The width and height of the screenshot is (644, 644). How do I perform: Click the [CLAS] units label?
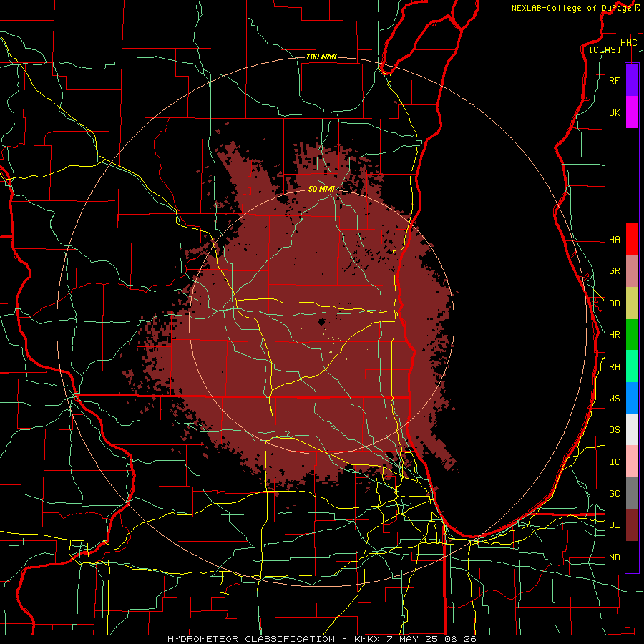coord(605,49)
